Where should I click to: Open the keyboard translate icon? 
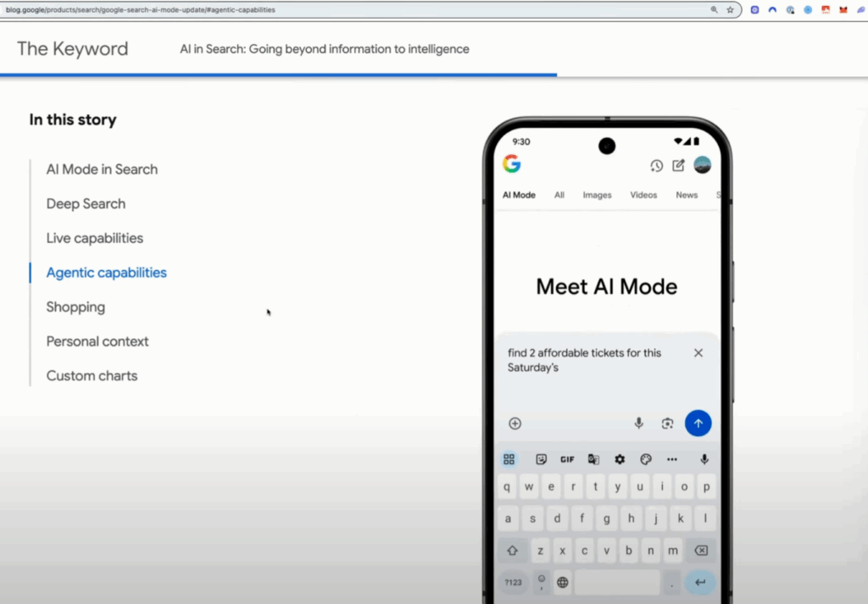tap(593, 459)
